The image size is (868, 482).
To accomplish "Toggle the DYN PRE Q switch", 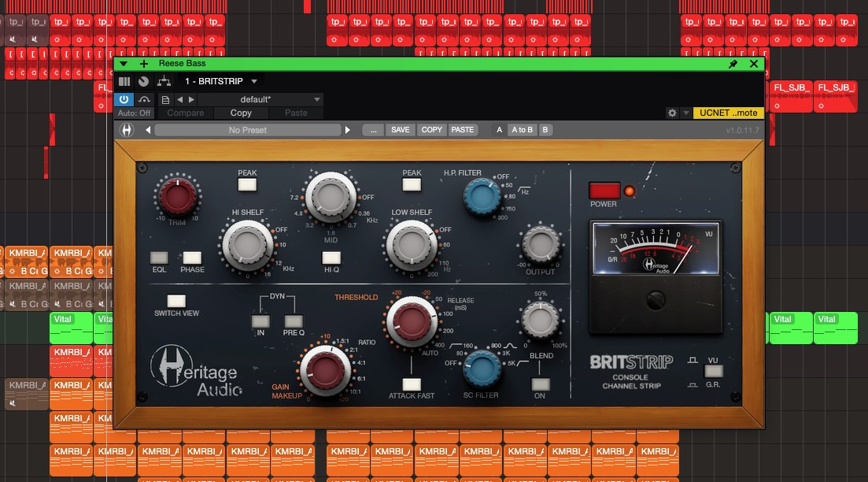I will tap(294, 321).
